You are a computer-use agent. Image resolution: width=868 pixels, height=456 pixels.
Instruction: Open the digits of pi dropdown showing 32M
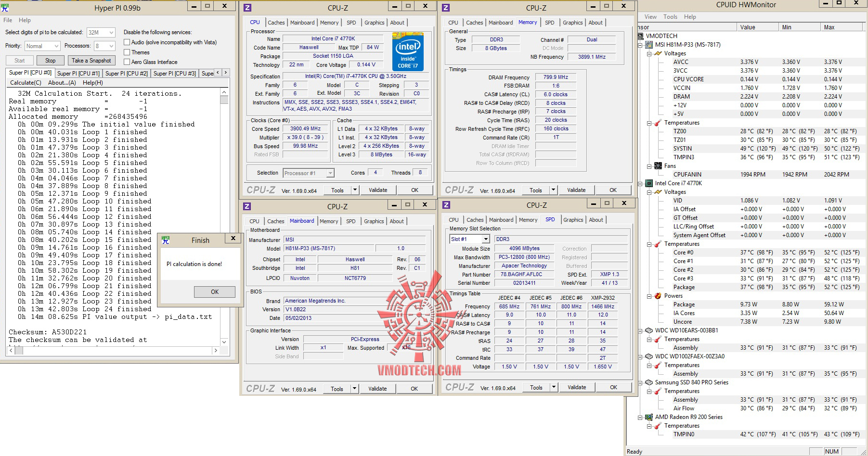(x=101, y=32)
